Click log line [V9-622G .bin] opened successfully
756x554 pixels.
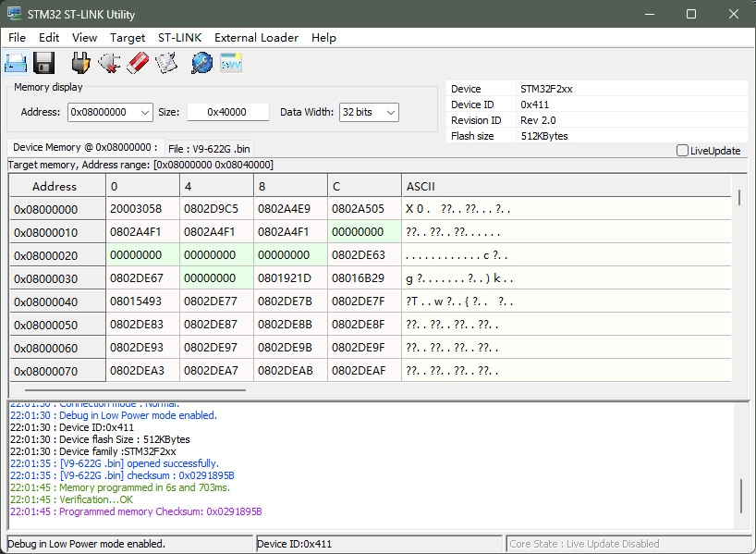(115, 463)
